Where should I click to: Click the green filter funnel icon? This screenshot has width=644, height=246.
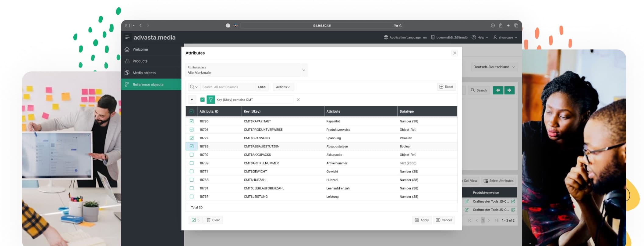click(x=211, y=99)
